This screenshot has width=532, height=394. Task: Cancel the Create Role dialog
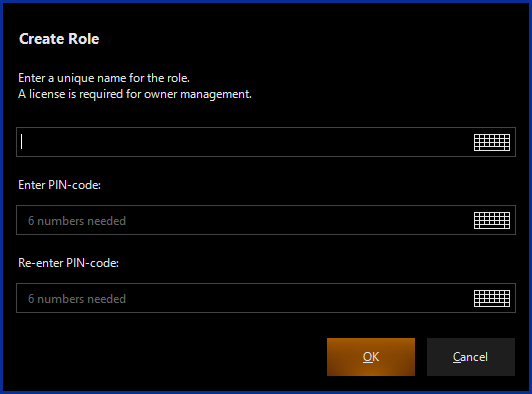[471, 357]
